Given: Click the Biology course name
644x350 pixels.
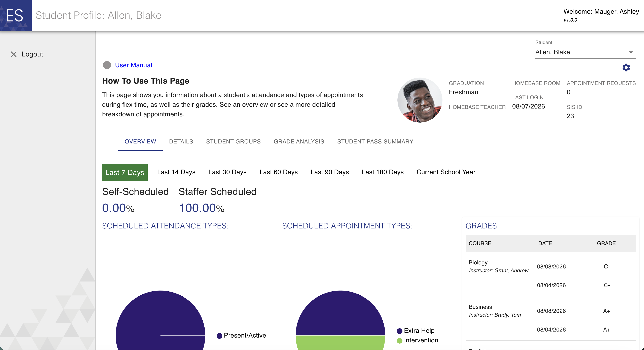Looking at the screenshot, I should [478, 263].
